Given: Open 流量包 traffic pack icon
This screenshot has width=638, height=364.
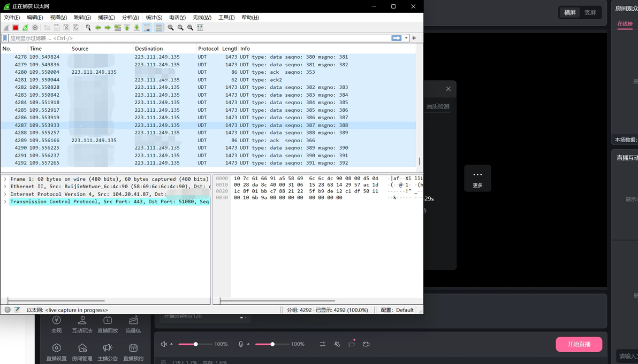Looking at the screenshot, I should click(133, 324).
